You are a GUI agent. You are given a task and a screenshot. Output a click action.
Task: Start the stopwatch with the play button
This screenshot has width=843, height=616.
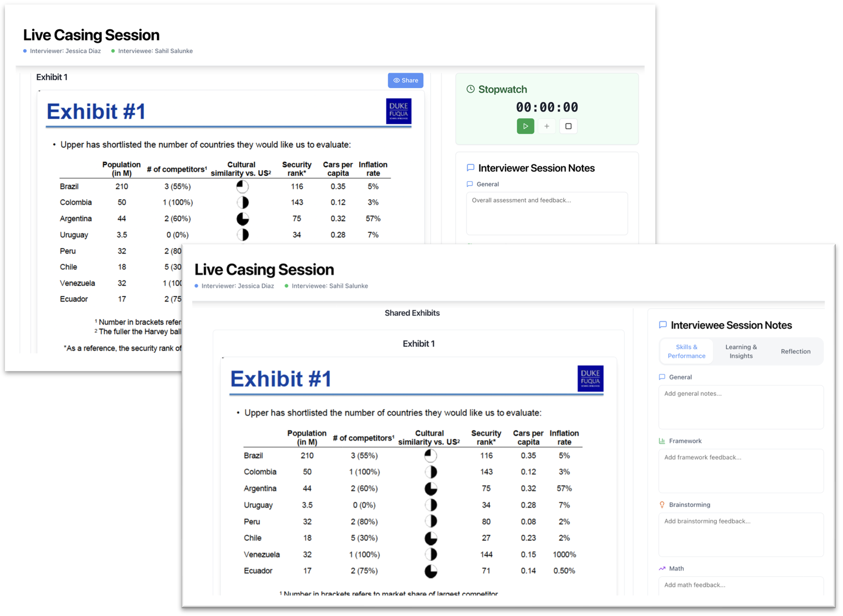tap(525, 126)
